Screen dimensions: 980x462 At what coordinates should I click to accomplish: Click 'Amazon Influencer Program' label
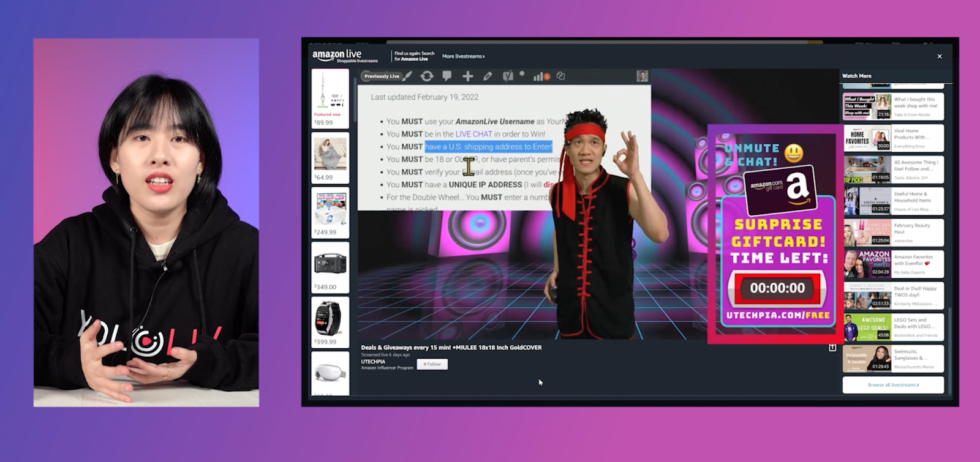(x=387, y=368)
